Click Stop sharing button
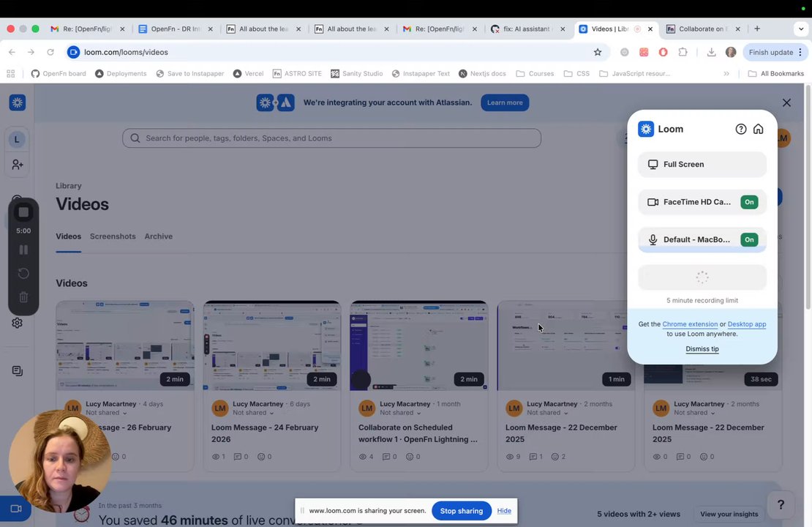The width and height of the screenshot is (812, 527). [x=462, y=511]
